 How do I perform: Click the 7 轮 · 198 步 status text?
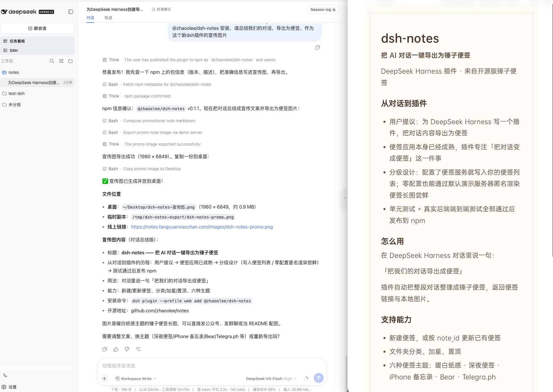tap(121, 389)
